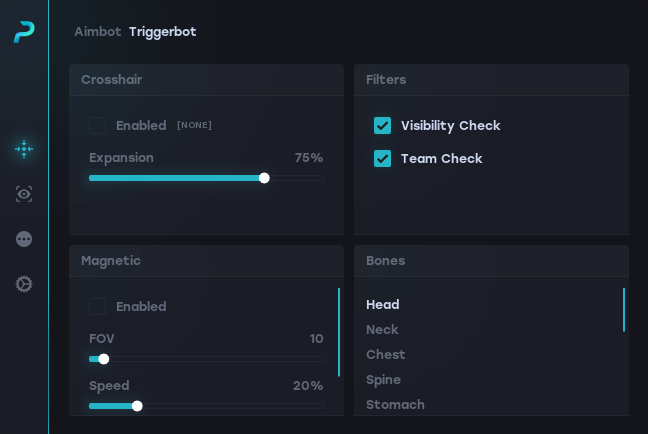This screenshot has height=434, width=648.
Task: Open the three-dots misc sidebar section
Action: (x=24, y=239)
